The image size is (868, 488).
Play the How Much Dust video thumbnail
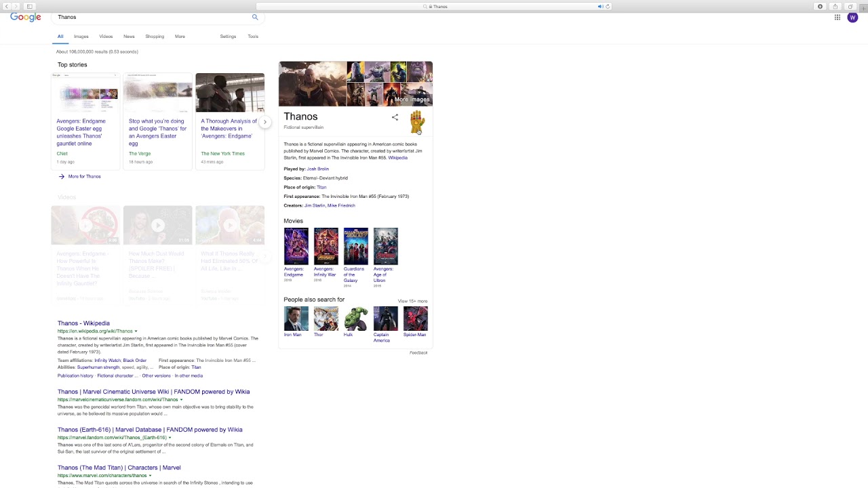tap(157, 225)
